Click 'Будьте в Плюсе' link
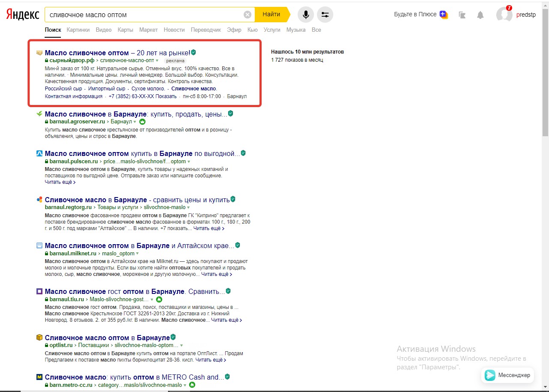549x392 pixels. click(x=415, y=15)
